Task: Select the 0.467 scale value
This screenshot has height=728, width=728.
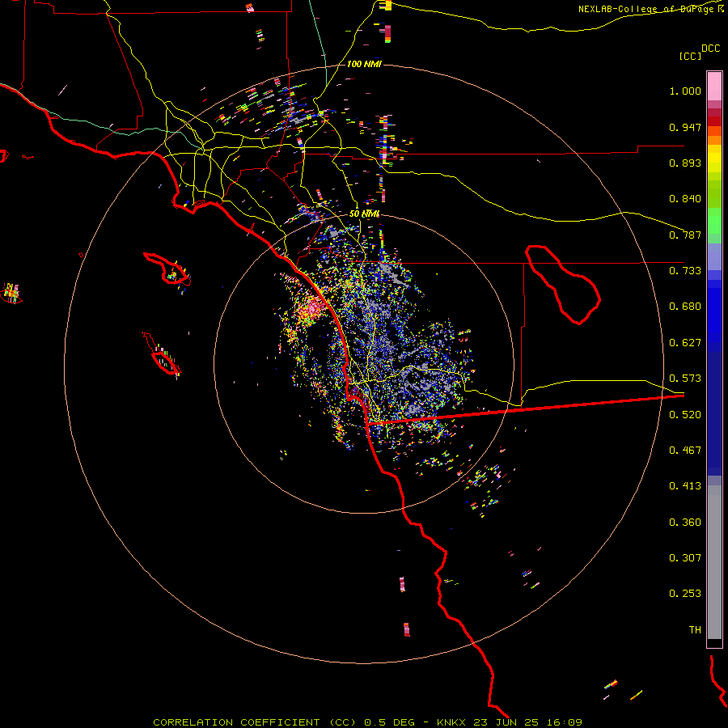Action: click(x=685, y=451)
